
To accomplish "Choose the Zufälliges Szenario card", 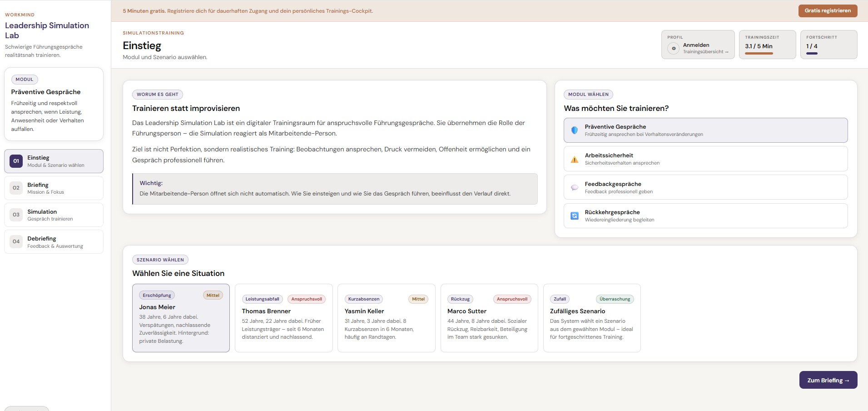I will (x=592, y=318).
